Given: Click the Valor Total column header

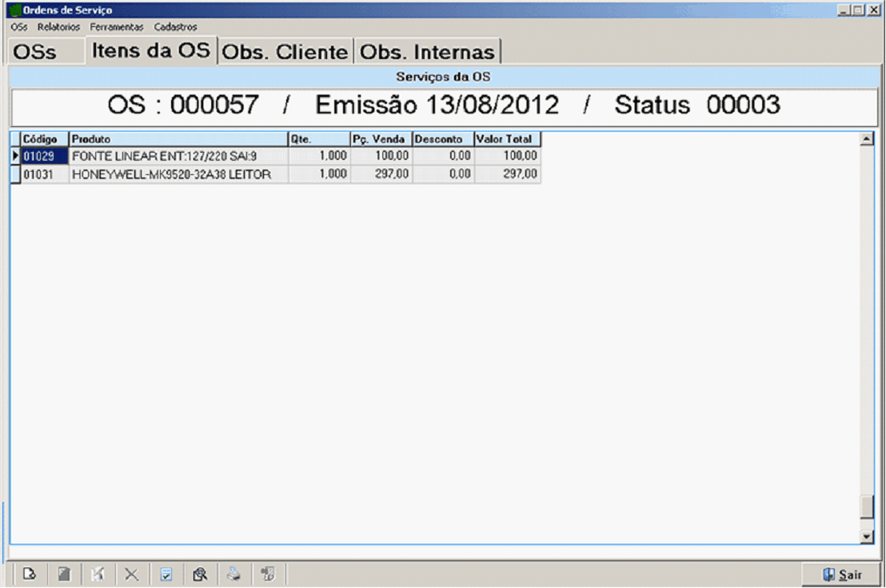Looking at the screenshot, I should point(507,140).
